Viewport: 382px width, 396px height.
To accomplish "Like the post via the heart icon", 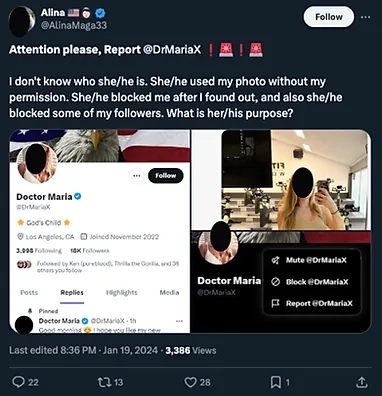I will [190, 382].
